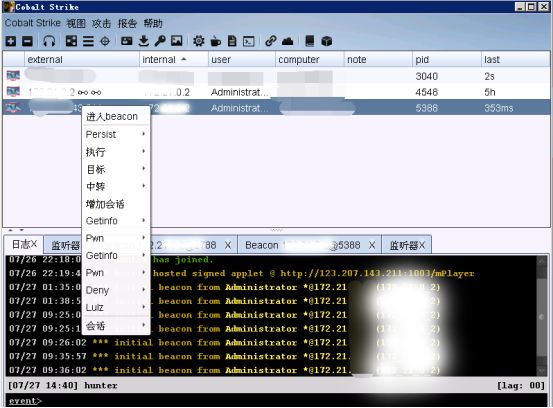The width and height of the screenshot is (553, 408).
Task: Close the Beacon @5388 tab
Action: tap(372, 245)
